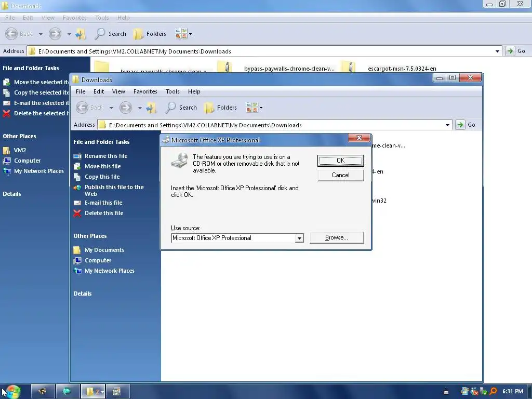Viewport: 532px width, 399px height.
Task: Click OK in the Office XP dialog
Action: 341,161
